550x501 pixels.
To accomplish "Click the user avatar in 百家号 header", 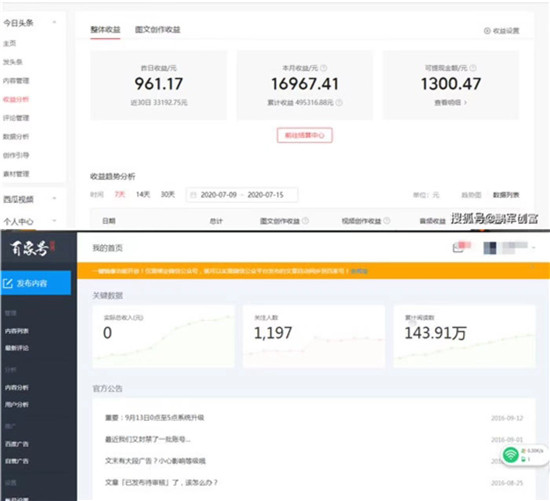I will (490, 248).
